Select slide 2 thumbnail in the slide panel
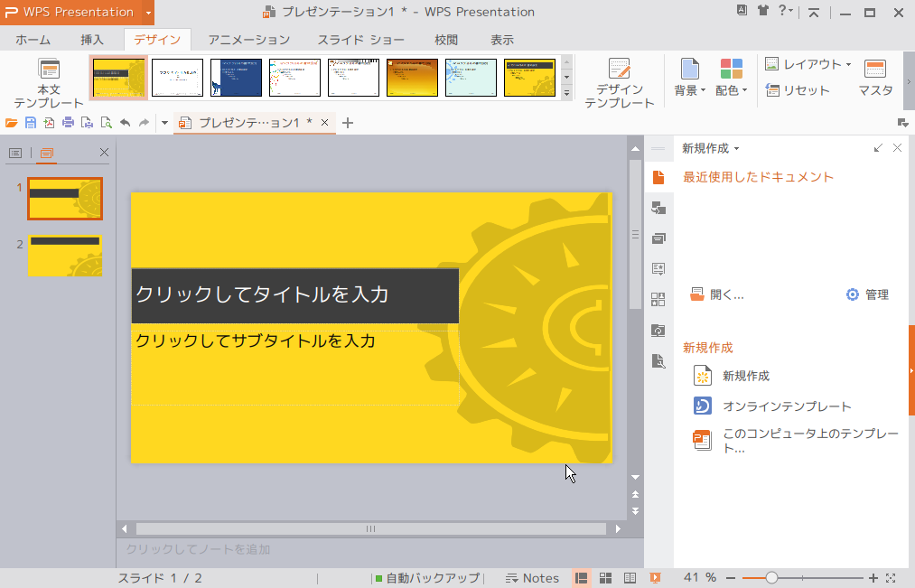Viewport: 915px width, 588px height. coord(65,256)
